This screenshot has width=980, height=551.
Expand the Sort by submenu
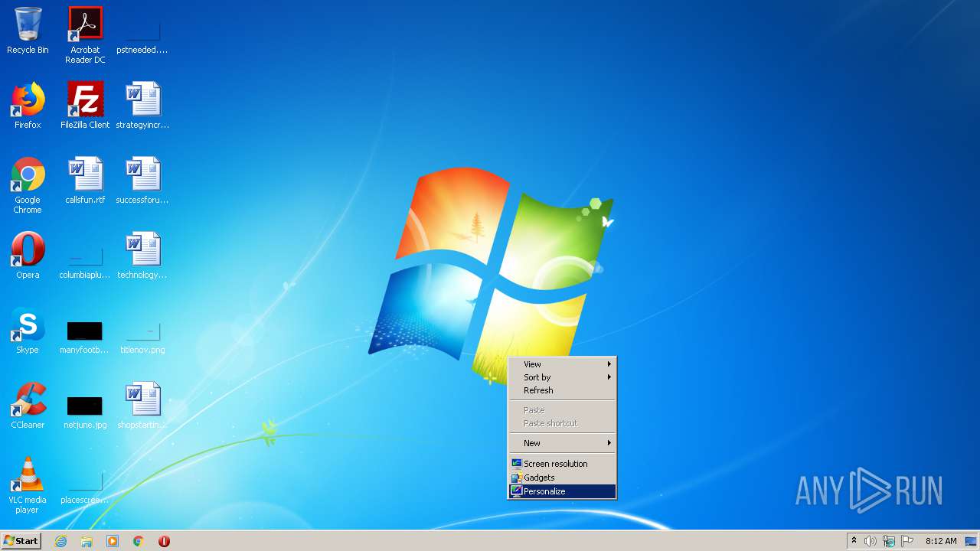point(563,377)
